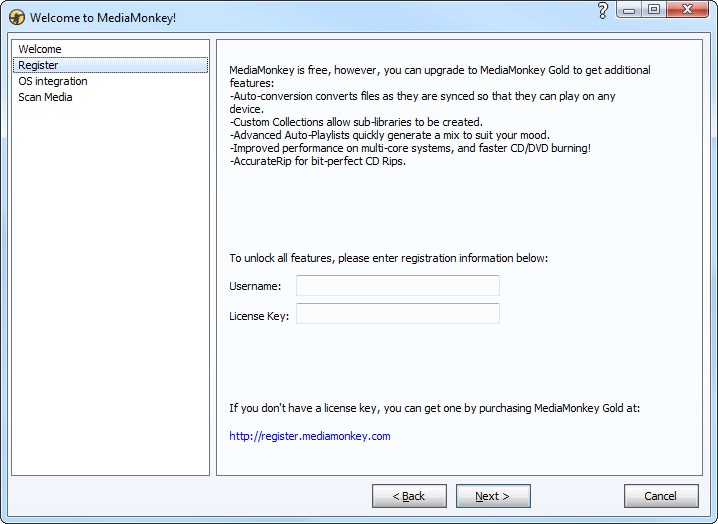
Task: Open the OS integration page
Action: [x=53, y=81]
